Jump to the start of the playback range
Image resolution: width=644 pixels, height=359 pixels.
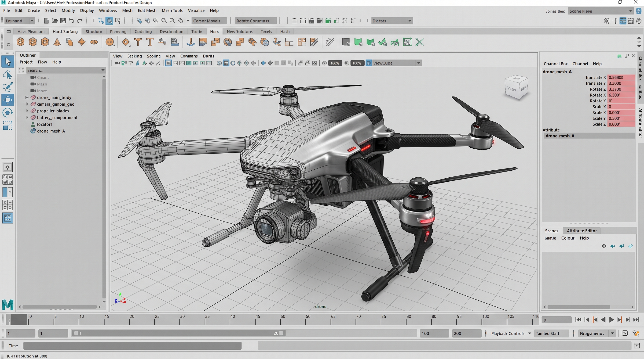click(578, 320)
